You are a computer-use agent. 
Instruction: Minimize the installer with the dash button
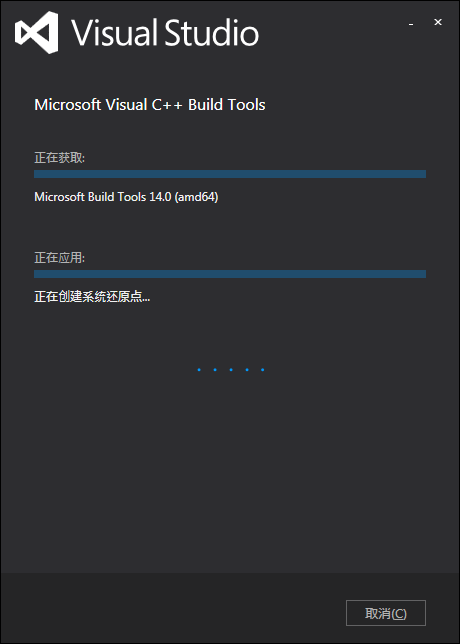(x=411, y=24)
